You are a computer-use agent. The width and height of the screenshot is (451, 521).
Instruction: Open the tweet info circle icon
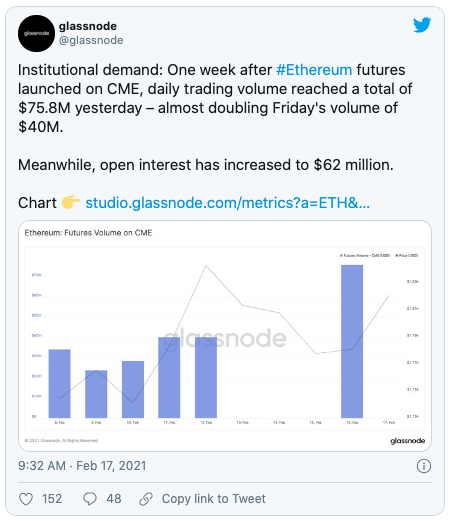424,466
